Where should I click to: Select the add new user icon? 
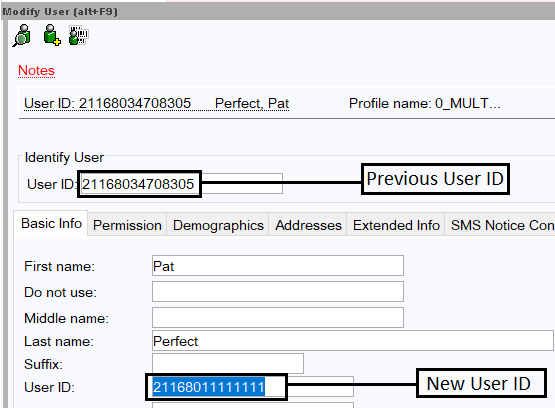52,35
